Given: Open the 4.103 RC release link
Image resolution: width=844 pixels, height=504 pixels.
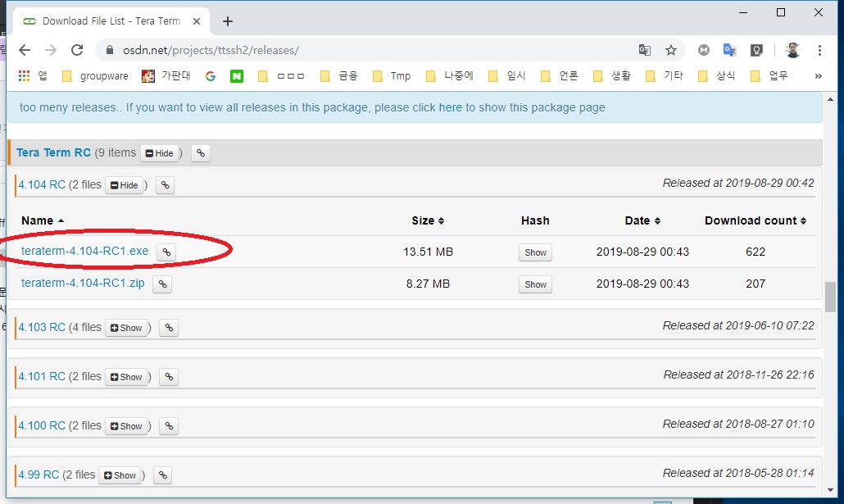Looking at the screenshot, I should pyautogui.click(x=42, y=327).
